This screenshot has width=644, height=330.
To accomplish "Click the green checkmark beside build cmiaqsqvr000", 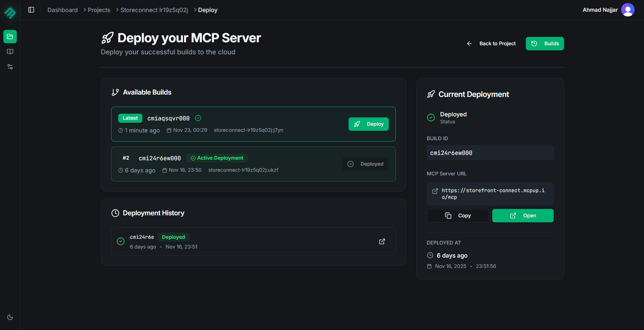I will [x=198, y=118].
